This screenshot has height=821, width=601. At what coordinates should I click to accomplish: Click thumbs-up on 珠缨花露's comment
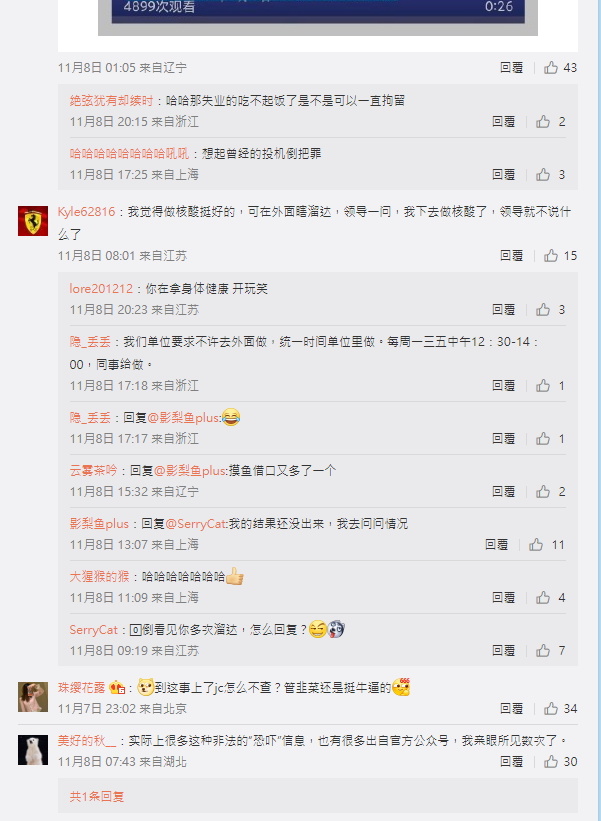551,708
